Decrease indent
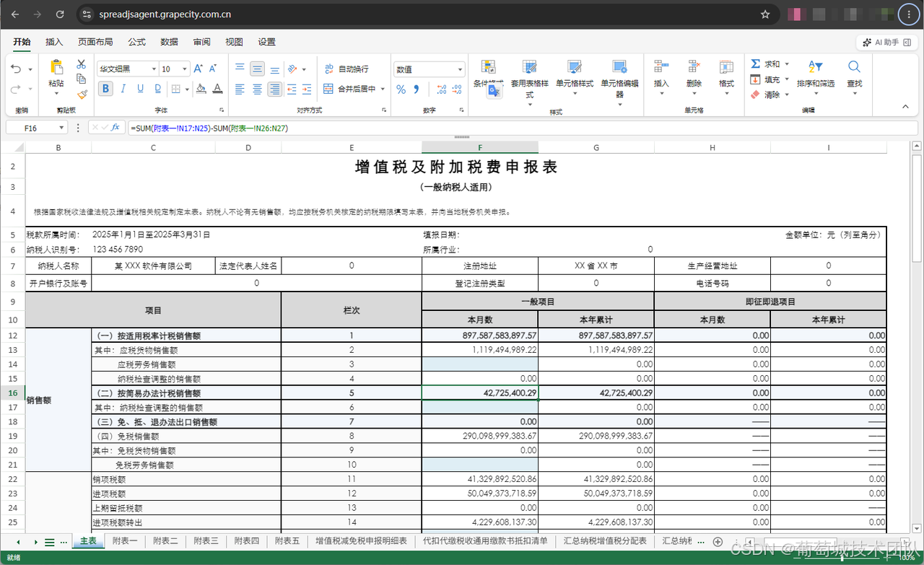924x565 pixels. click(x=293, y=89)
